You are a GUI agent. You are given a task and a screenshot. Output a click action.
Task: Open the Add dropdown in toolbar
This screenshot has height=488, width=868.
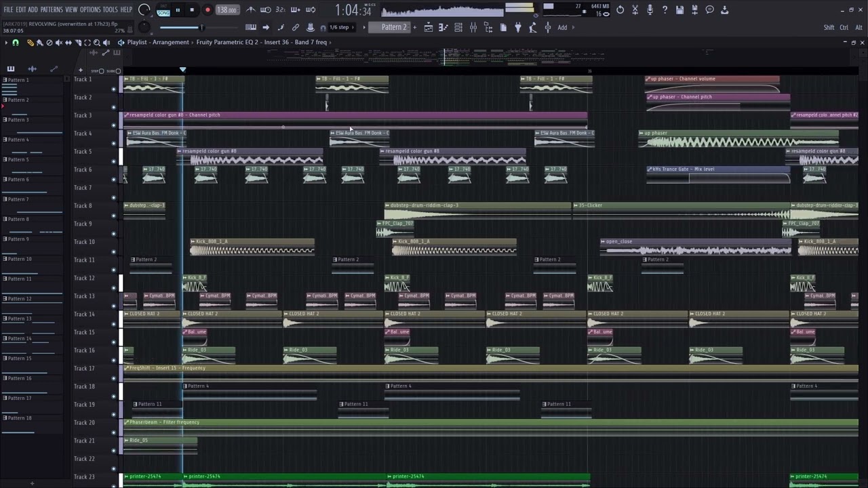coord(562,28)
